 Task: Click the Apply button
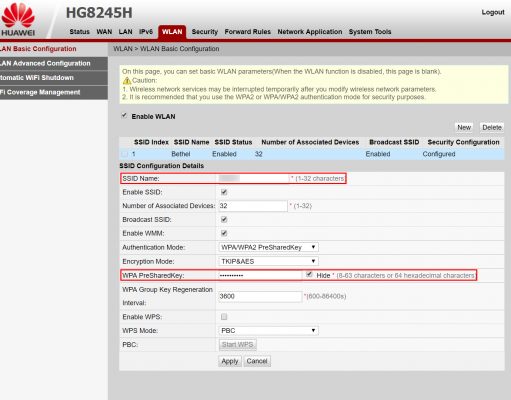point(230,361)
